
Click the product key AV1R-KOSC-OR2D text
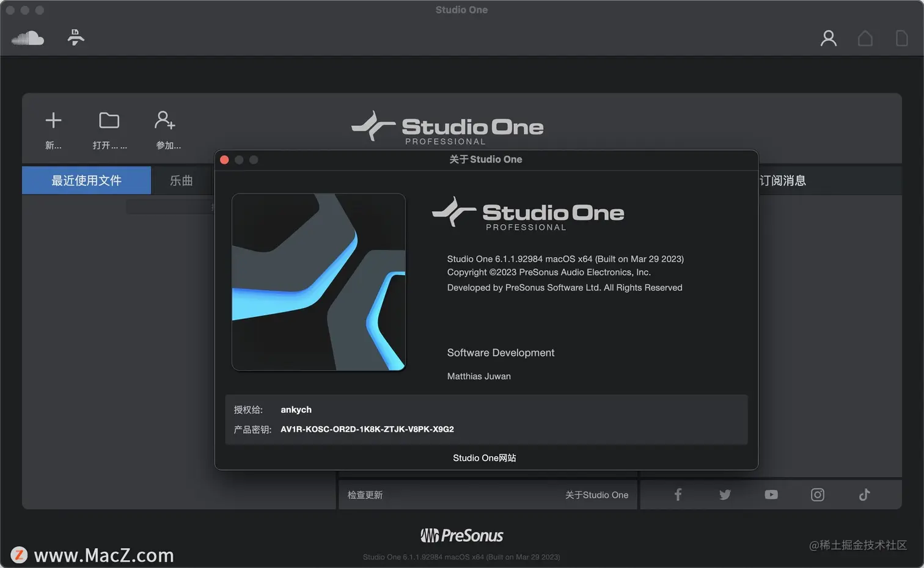(x=367, y=429)
